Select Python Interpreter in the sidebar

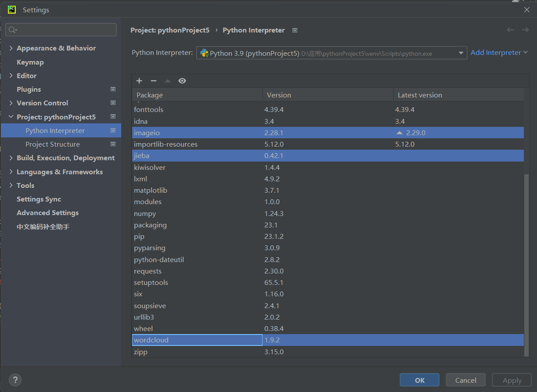pyautogui.click(x=61, y=130)
